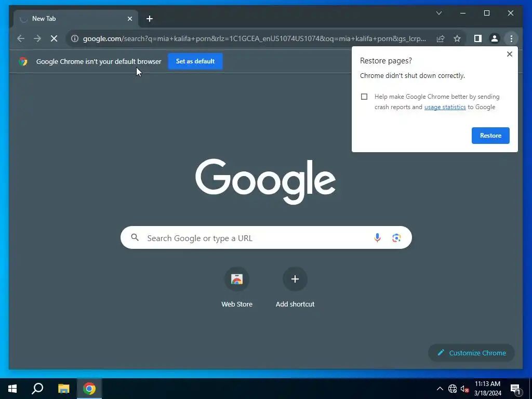
Task: Click the forward navigation arrow
Action: [37, 38]
